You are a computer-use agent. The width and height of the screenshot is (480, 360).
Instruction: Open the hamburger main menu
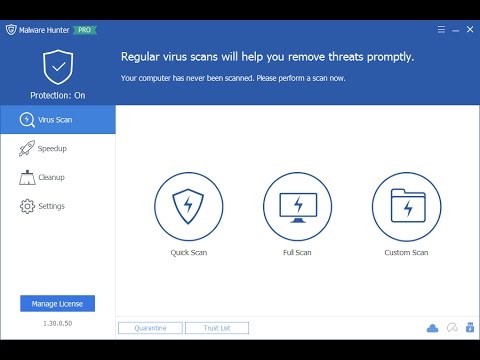(x=441, y=30)
